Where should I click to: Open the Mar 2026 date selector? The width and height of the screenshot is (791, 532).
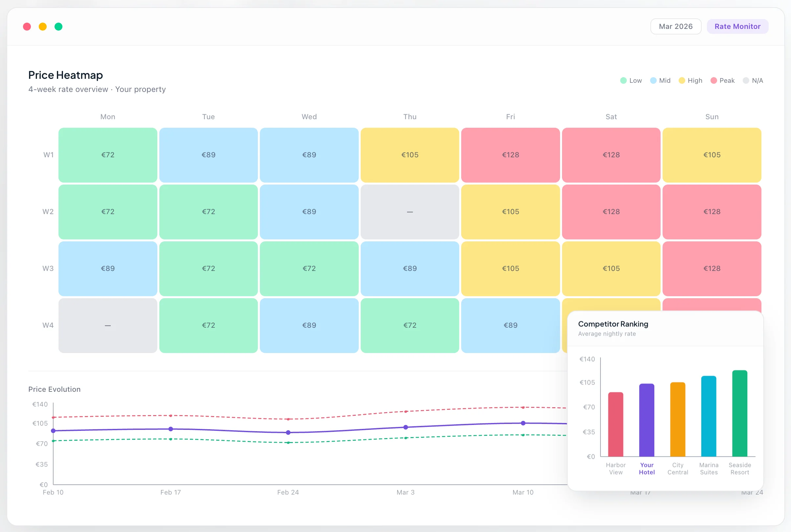click(675, 27)
